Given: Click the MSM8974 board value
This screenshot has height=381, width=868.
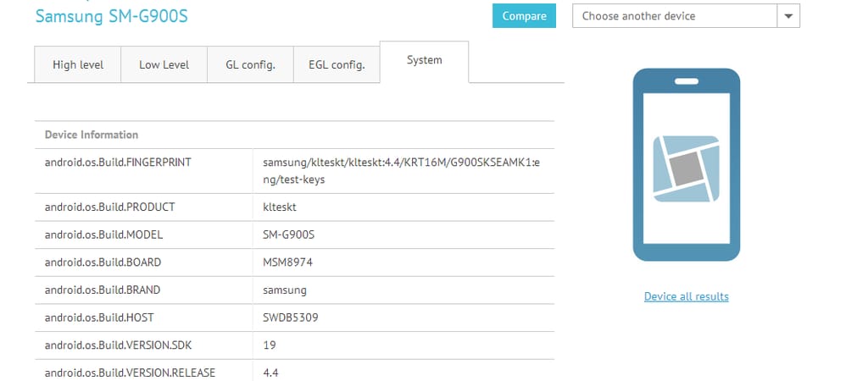Looking at the screenshot, I should pos(287,262).
